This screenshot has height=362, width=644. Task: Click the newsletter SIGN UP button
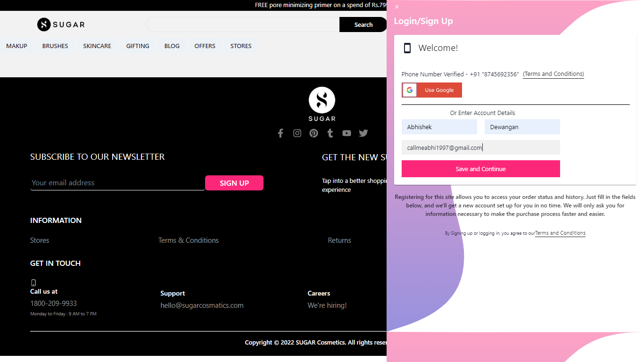[x=234, y=183]
